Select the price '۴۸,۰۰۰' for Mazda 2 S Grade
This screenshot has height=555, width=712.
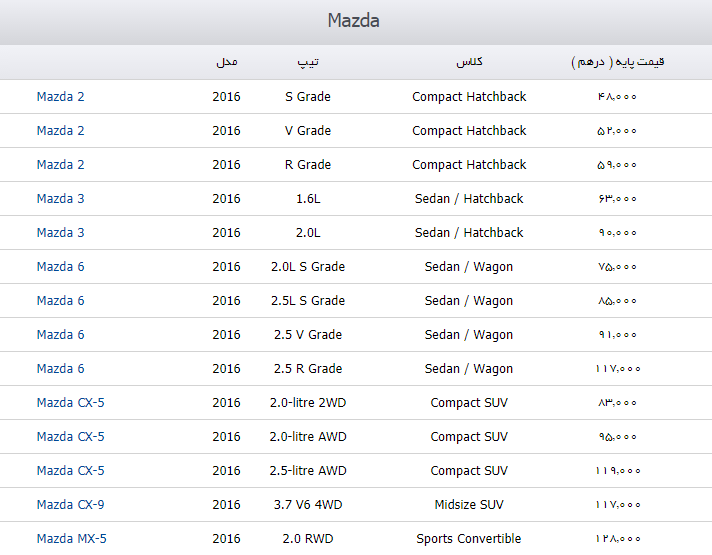pos(618,97)
